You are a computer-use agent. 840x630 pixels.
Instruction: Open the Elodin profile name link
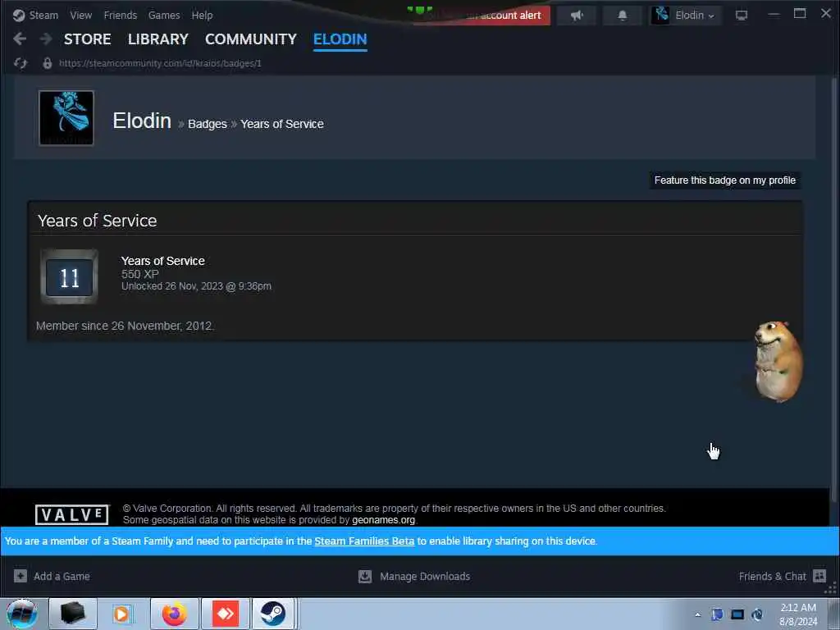pyautogui.click(x=142, y=121)
